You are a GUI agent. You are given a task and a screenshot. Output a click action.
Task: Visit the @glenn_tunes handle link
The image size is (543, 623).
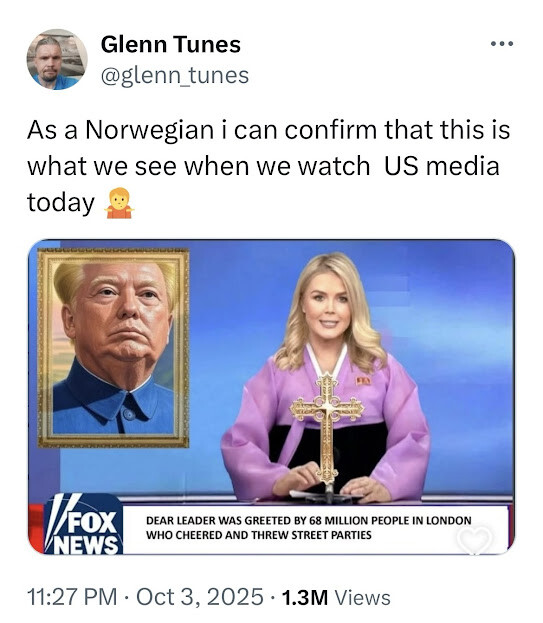[175, 75]
